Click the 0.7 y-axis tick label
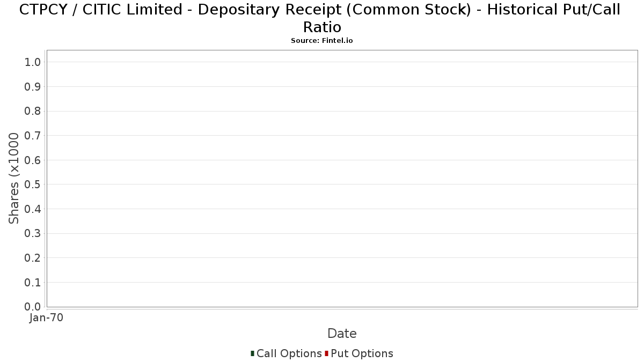The image size is (644, 362). pos(33,136)
